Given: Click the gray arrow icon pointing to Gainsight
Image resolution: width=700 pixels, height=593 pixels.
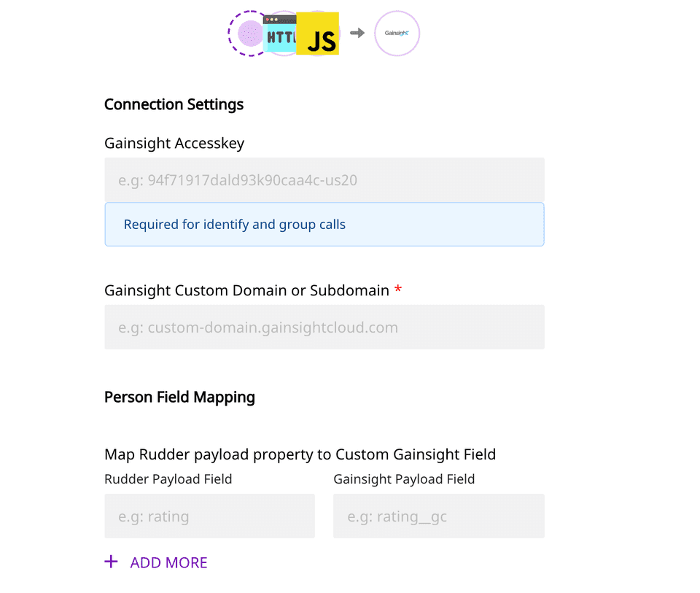Looking at the screenshot, I should point(357,33).
